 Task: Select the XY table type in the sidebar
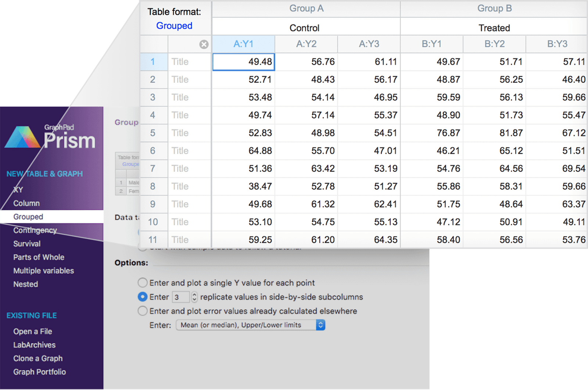pos(18,189)
